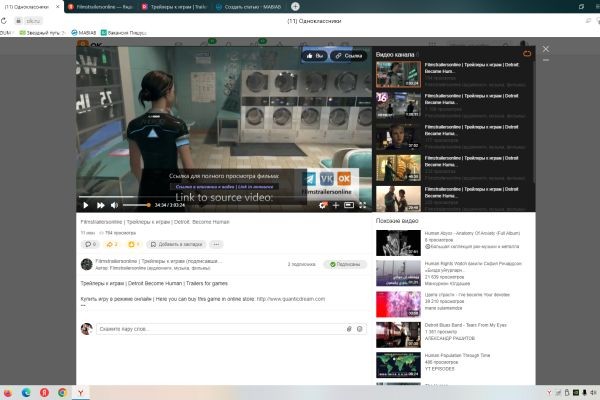The height and width of the screenshot is (400, 600).
Task: Open the Filmstrailersonline channel name link
Action: pos(158,261)
